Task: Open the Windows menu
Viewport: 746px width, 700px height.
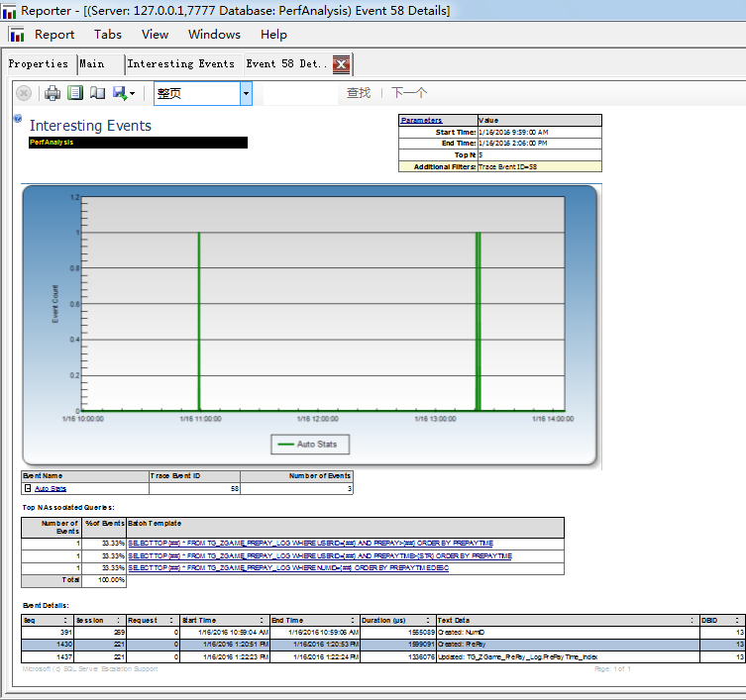Action: [x=214, y=35]
